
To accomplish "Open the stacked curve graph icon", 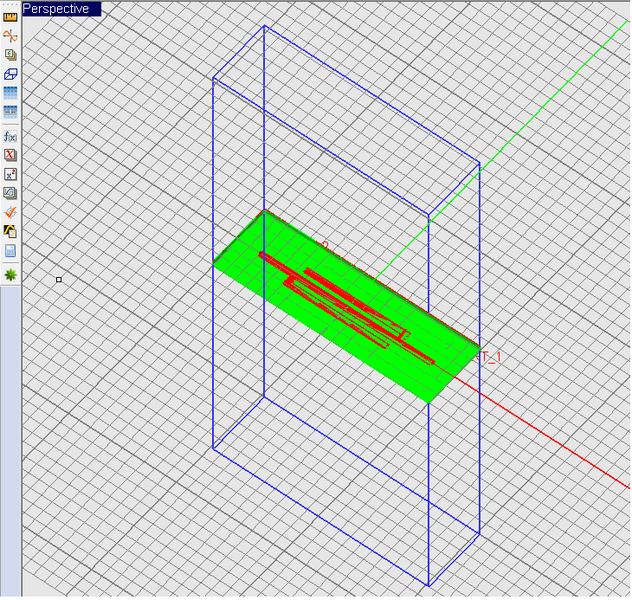I will coord(10,193).
